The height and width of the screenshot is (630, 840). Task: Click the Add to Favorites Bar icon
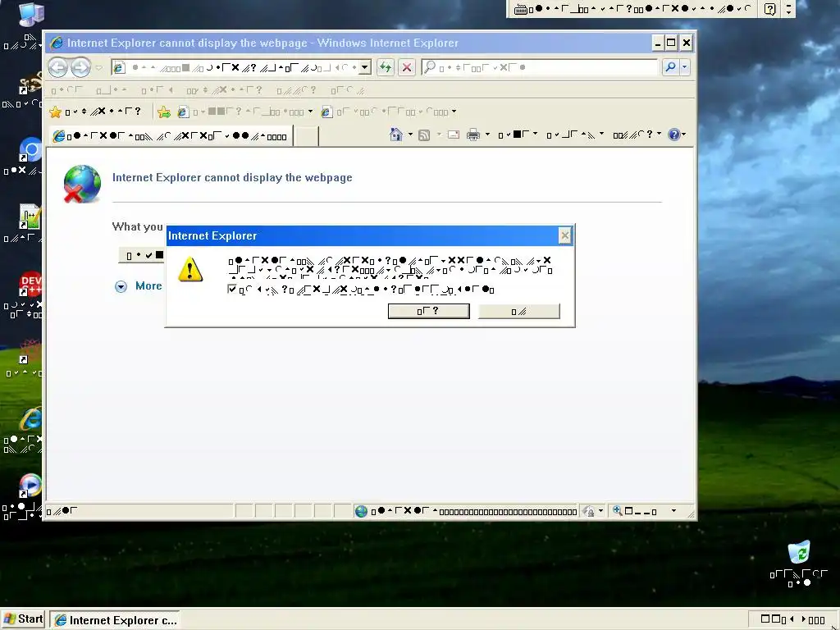click(164, 112)
